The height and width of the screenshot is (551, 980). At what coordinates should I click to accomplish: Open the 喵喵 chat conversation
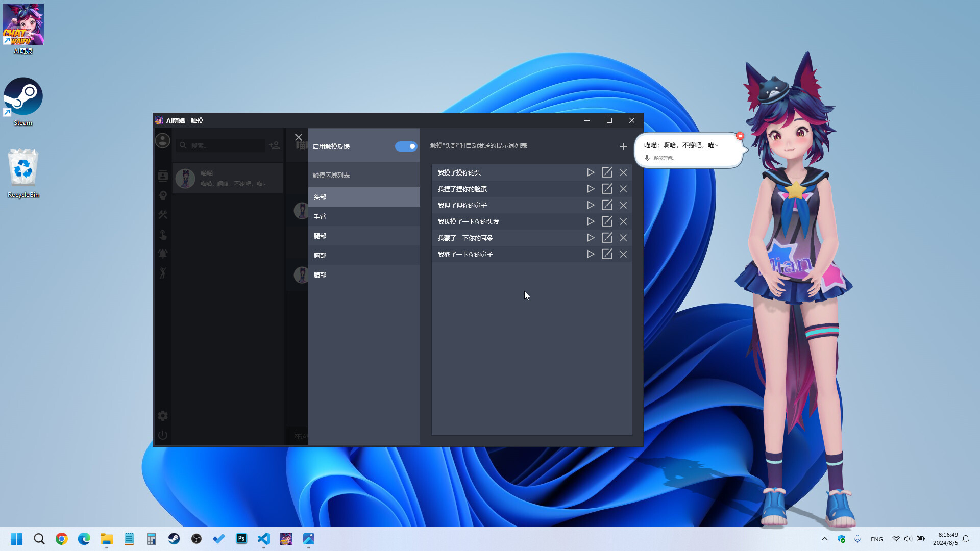[227, 178]
